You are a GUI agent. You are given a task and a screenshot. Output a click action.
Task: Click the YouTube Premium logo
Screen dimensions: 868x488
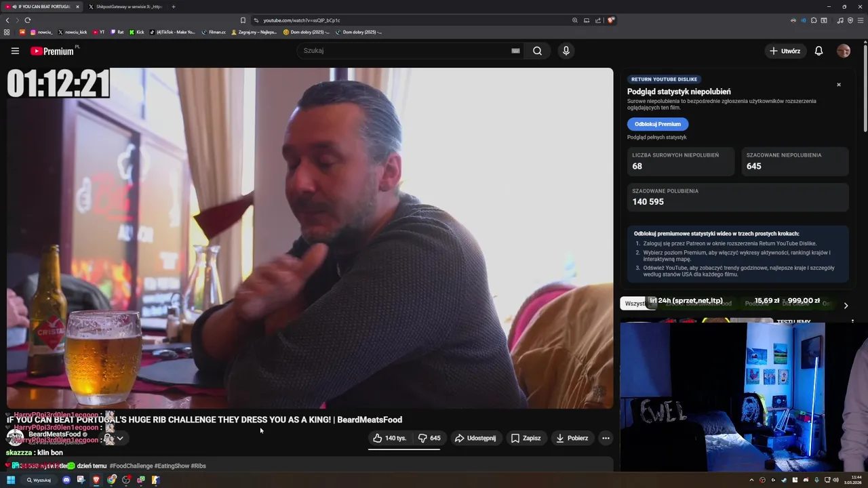(54, 51)
